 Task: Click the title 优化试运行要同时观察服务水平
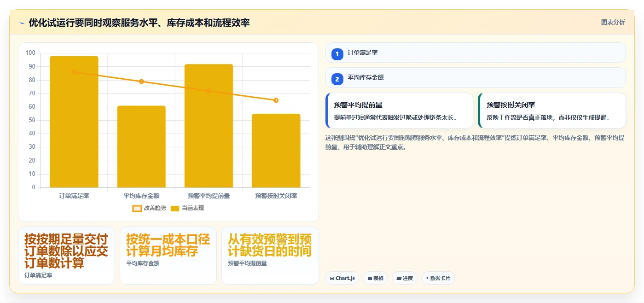tap(139, 23)
